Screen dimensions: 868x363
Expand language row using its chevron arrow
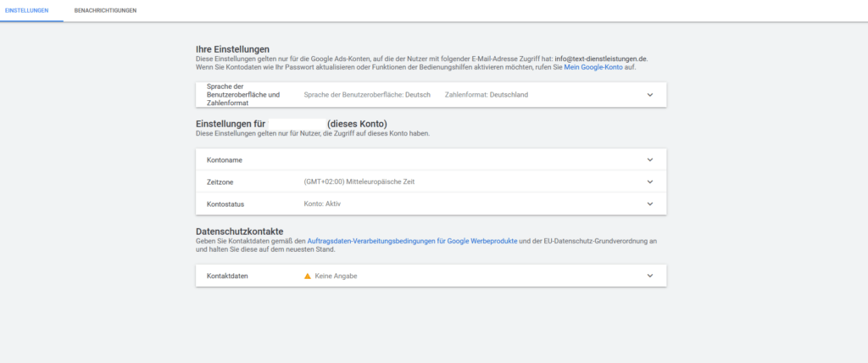pyautogui.click(x=650, y=95)
